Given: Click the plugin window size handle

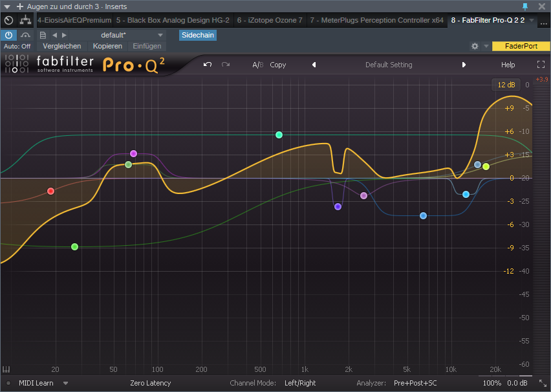Looking at the screenshot, I should (543, 383).
